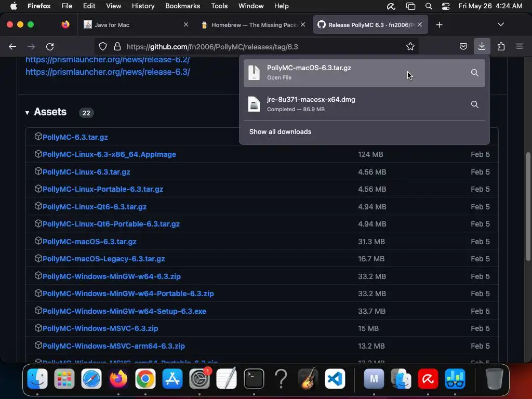Open Terminal from the Dock

[254, 379]
